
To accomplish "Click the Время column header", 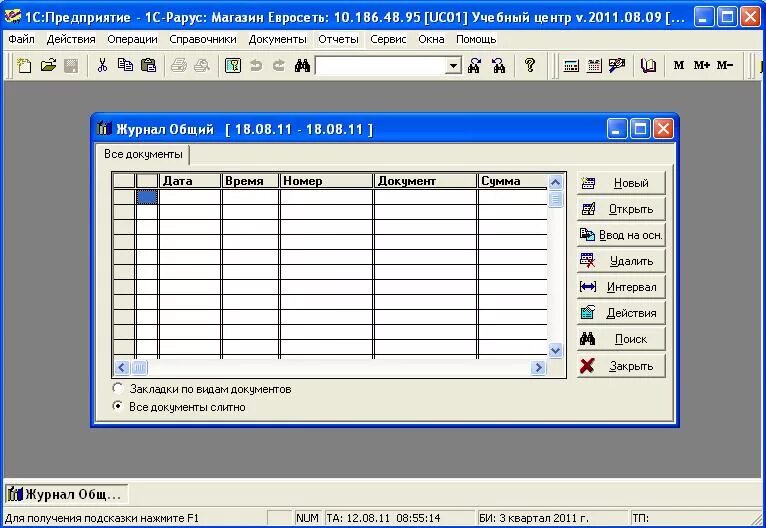I will 250,181.
